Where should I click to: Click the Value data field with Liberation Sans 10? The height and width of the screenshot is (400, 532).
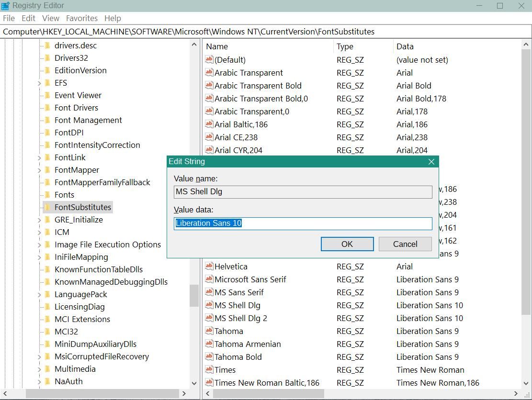pos(303,223)
